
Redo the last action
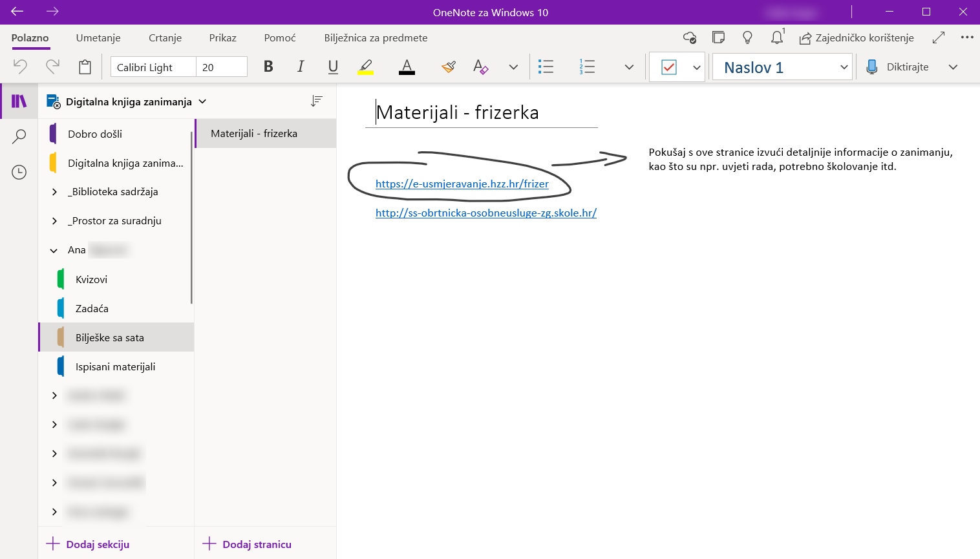pos(52,67)
